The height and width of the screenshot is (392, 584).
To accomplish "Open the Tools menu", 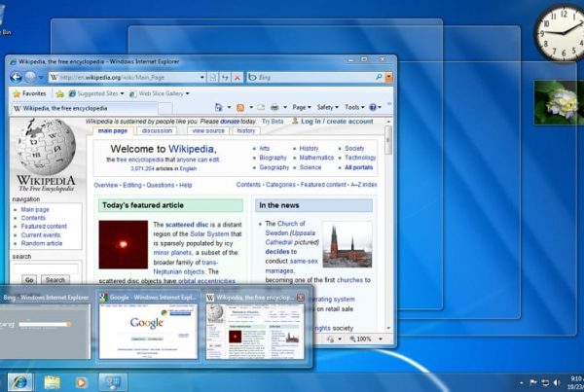I will (x=354, y=107).
